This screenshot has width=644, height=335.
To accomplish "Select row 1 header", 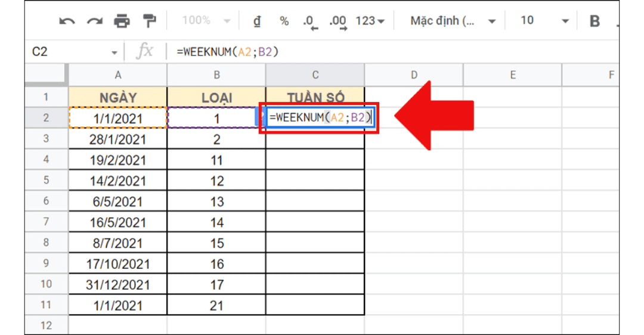I will (46, 97).
